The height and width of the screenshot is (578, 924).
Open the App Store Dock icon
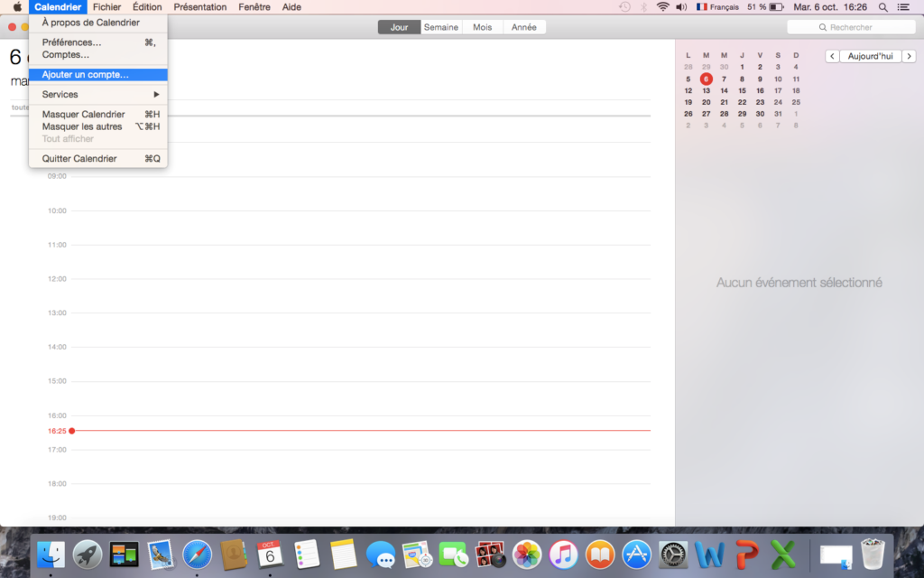pyautogui.click(x=637, y=553)
